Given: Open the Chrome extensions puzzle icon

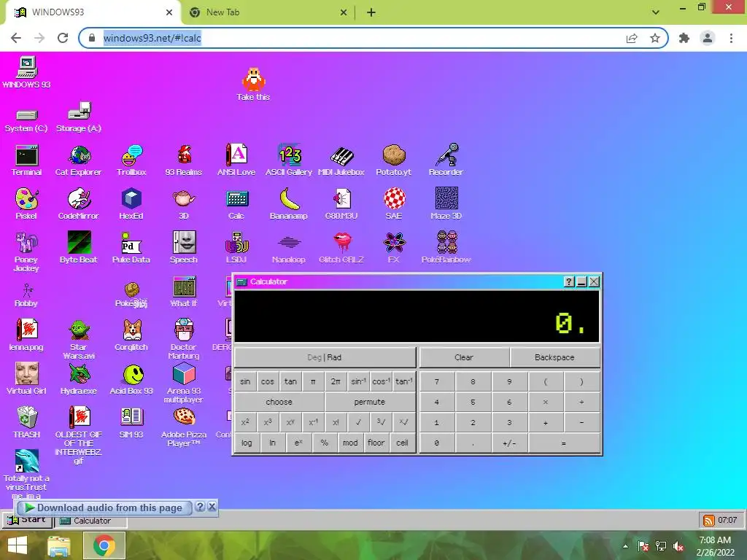Looking at the screenshot, I should (x=684, y=38).
